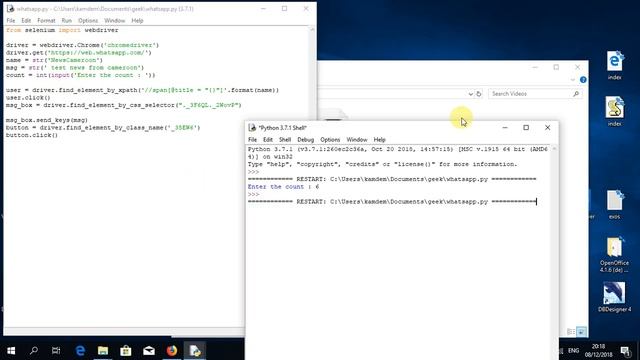Close the Python Shell window
This screenshot has height=360, width=640.
point(547,128)
